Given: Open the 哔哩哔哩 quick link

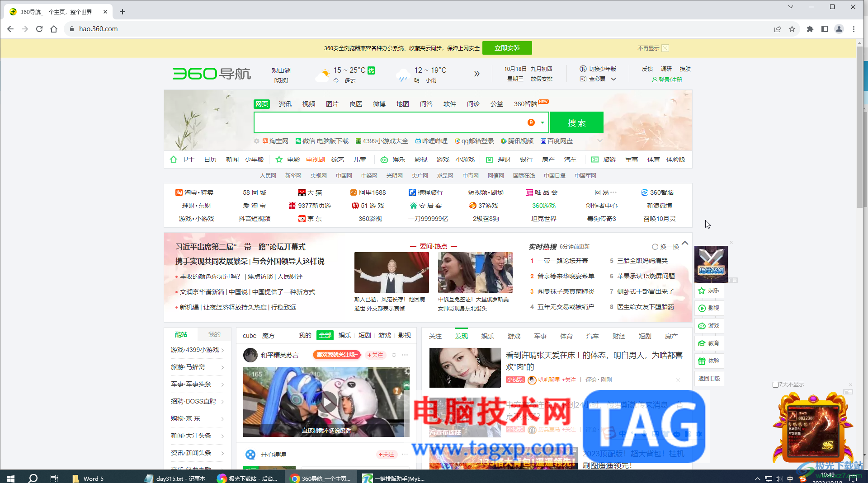Looking at the screenshot, I should (x=431, y=141).
